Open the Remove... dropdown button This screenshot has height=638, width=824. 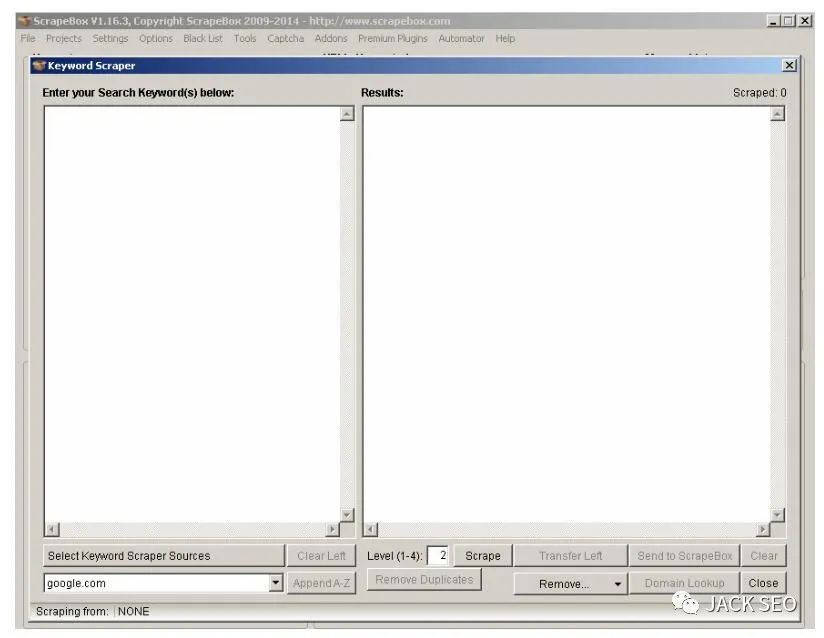point(571,584)
